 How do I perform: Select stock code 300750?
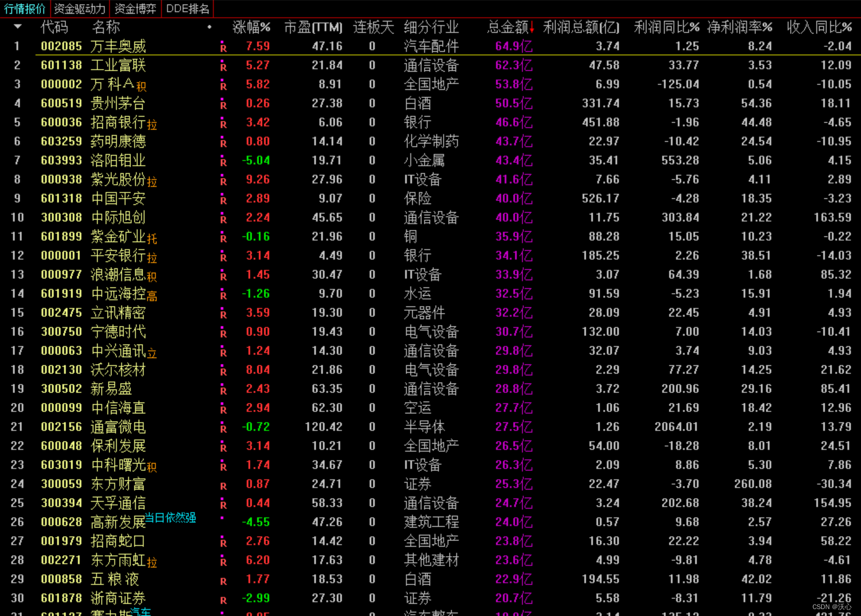point(61,332)
